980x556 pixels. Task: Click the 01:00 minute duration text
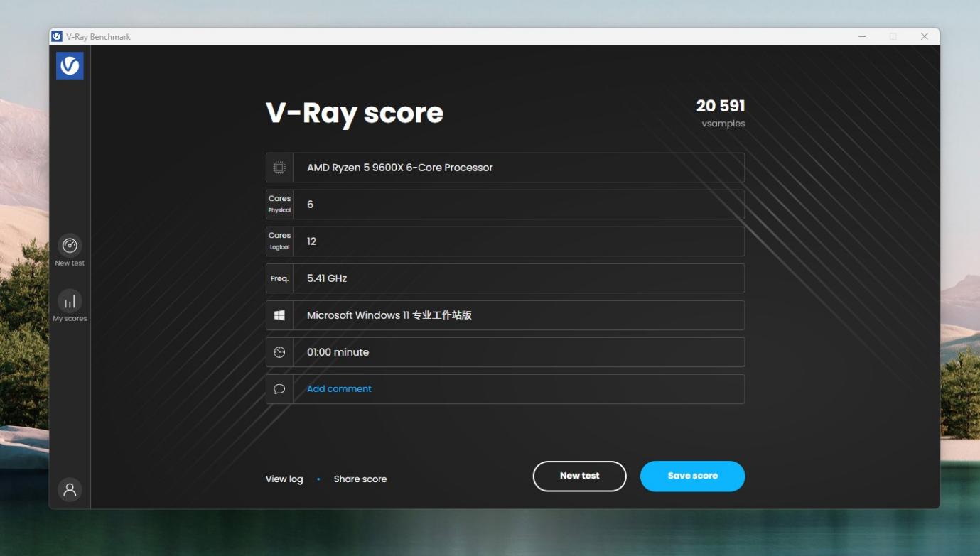point(338,352)
